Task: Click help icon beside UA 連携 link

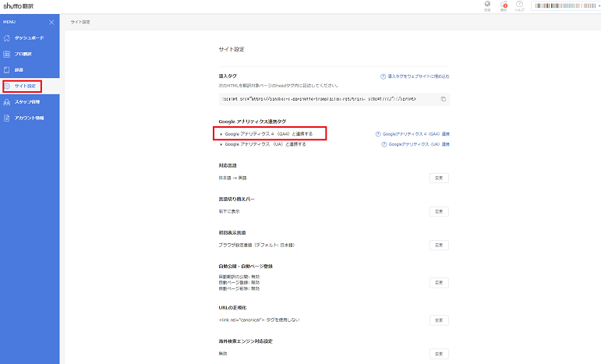Action: click(x=384, y=144)
